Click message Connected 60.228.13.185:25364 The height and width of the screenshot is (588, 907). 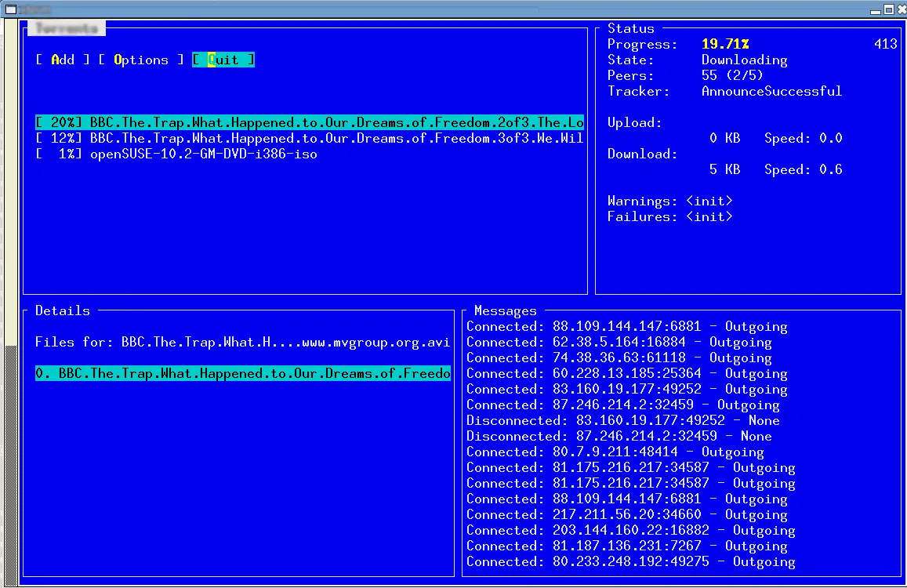pos(627,373)
